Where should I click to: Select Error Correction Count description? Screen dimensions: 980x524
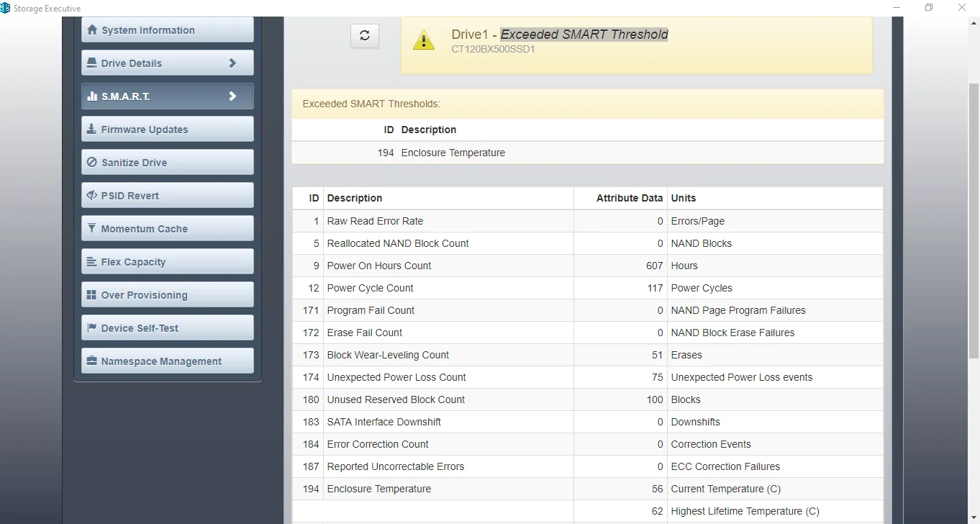point(378,444)
